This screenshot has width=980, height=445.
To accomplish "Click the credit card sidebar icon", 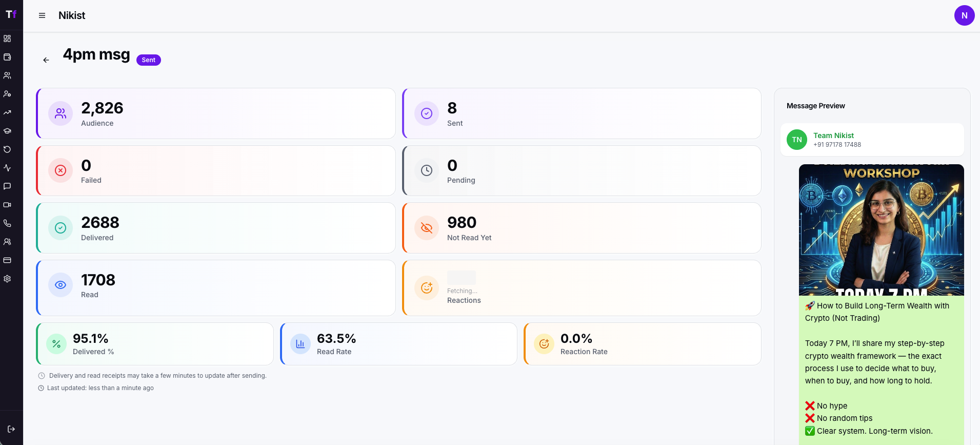I will point(7,260).
